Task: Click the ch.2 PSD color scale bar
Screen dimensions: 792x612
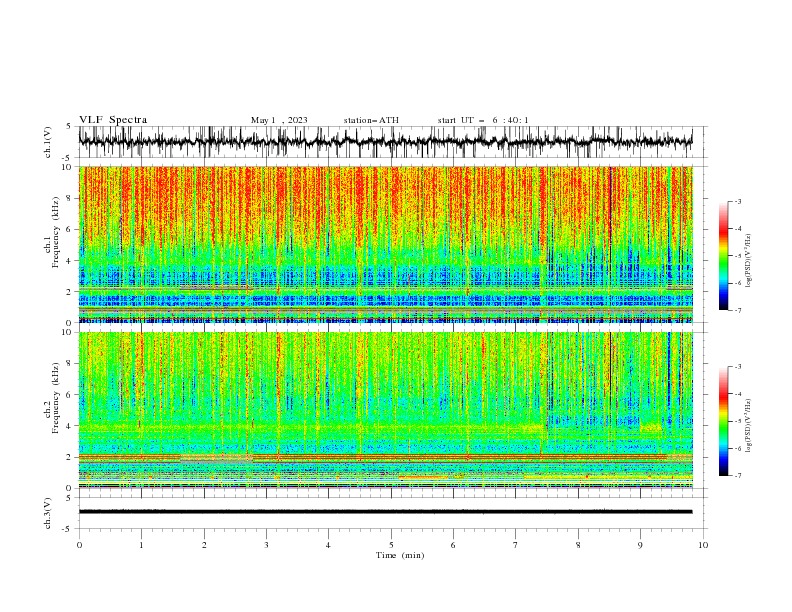Action: click(x=723, y=421)
